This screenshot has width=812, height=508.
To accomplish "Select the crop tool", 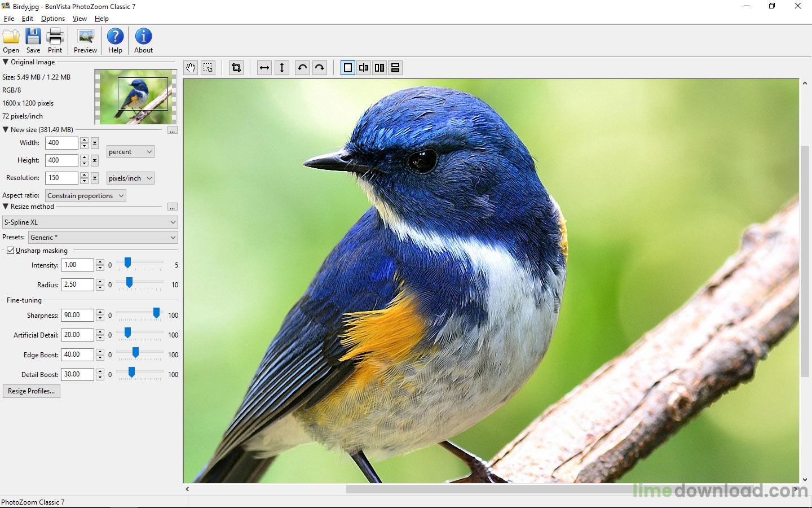I will click(236, 68).
